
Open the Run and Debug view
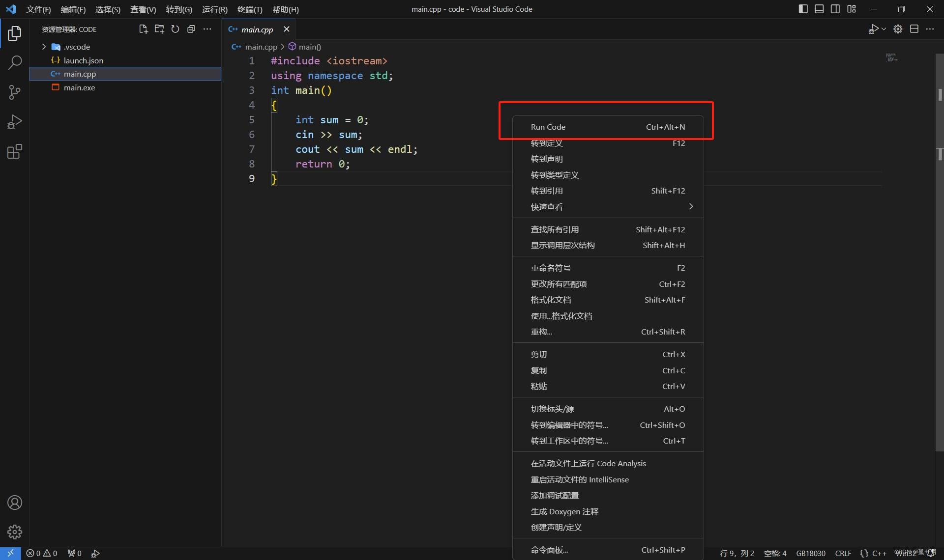(15, 122)
